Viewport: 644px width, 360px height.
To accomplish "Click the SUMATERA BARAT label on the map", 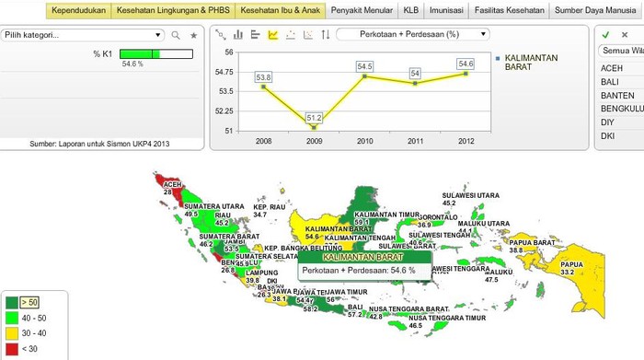I will coord(229,237).
